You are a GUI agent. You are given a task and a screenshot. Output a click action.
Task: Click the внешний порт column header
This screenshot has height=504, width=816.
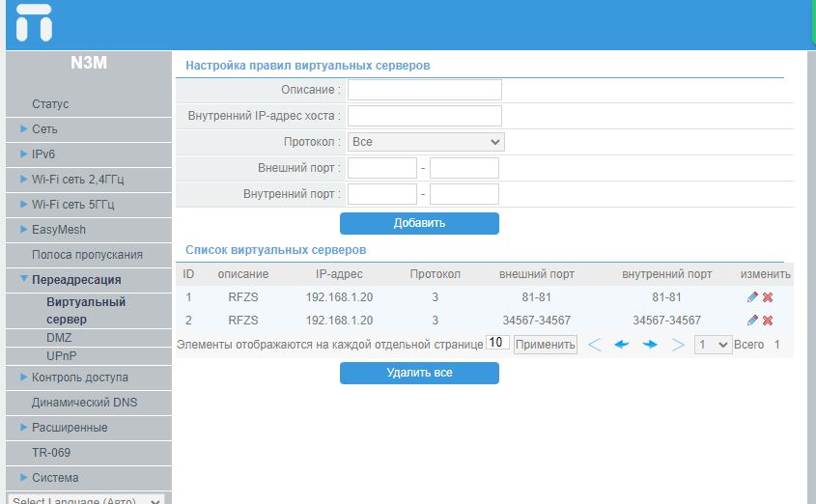pyautogui.click(x=537, y=274)
